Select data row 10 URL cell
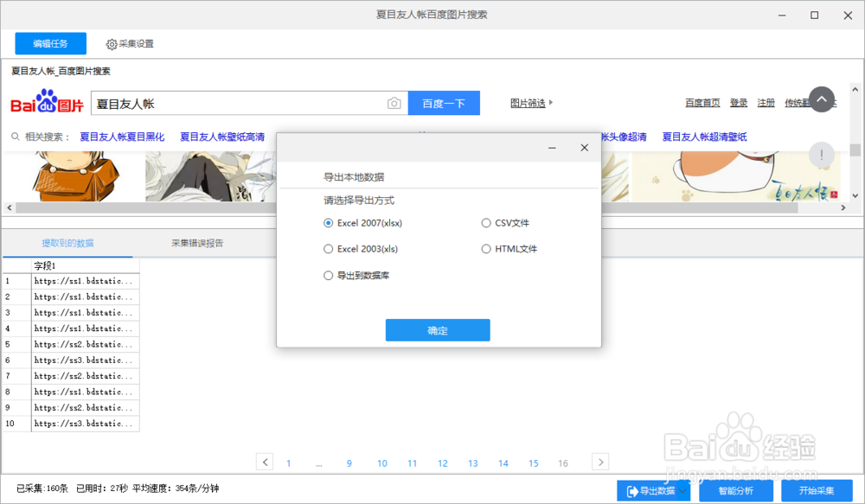 pyautogui.click(x=85, y=424)
